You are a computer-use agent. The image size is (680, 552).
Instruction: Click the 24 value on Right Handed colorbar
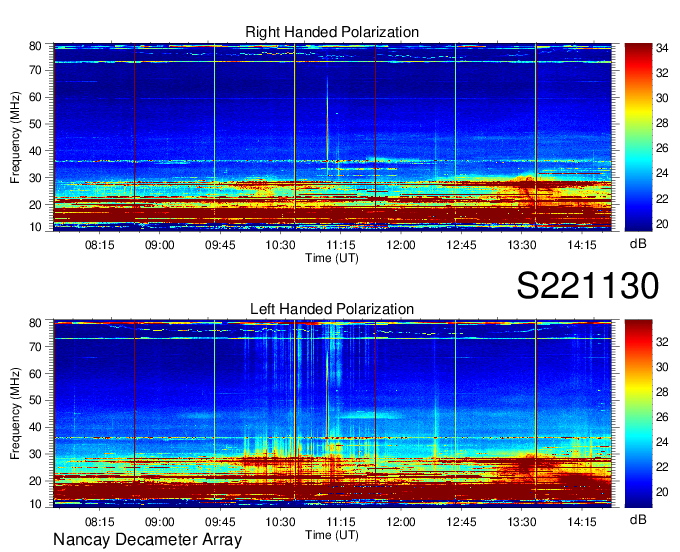[662, 173]
